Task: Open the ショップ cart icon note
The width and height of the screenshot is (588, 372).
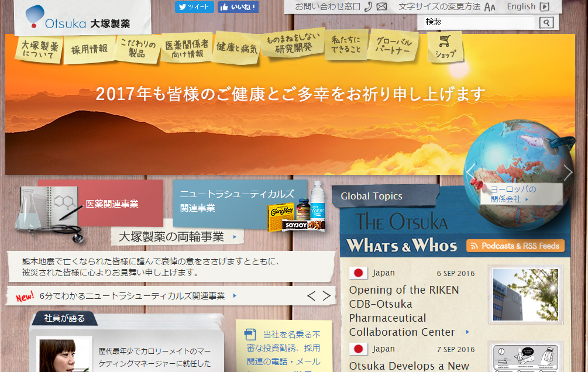Action: tap(445, 47)
